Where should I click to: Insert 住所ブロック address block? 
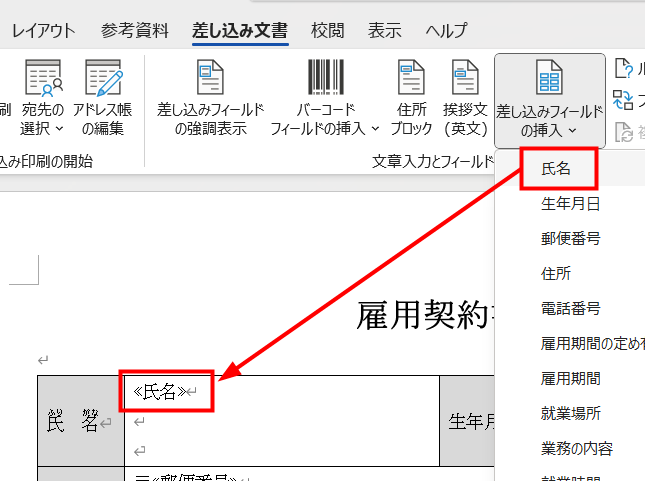[x=411, y=98]
